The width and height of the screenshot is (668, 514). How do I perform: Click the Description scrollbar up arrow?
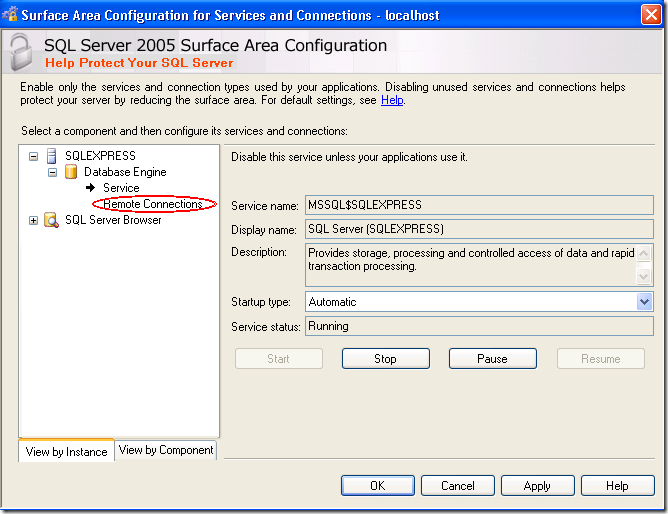point(643,253)
